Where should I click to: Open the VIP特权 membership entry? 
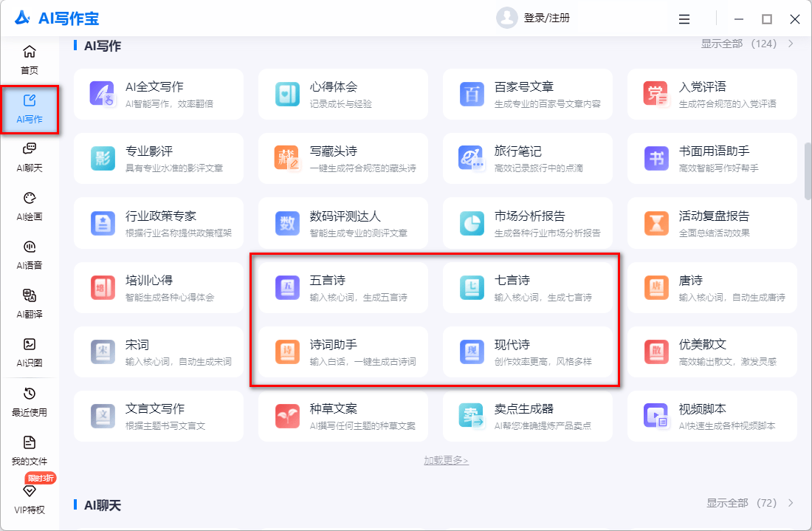click(x=30, y=499)
